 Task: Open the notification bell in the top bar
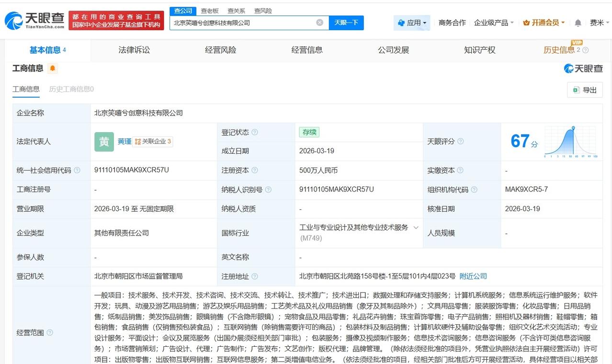click(x=578, y=23)
